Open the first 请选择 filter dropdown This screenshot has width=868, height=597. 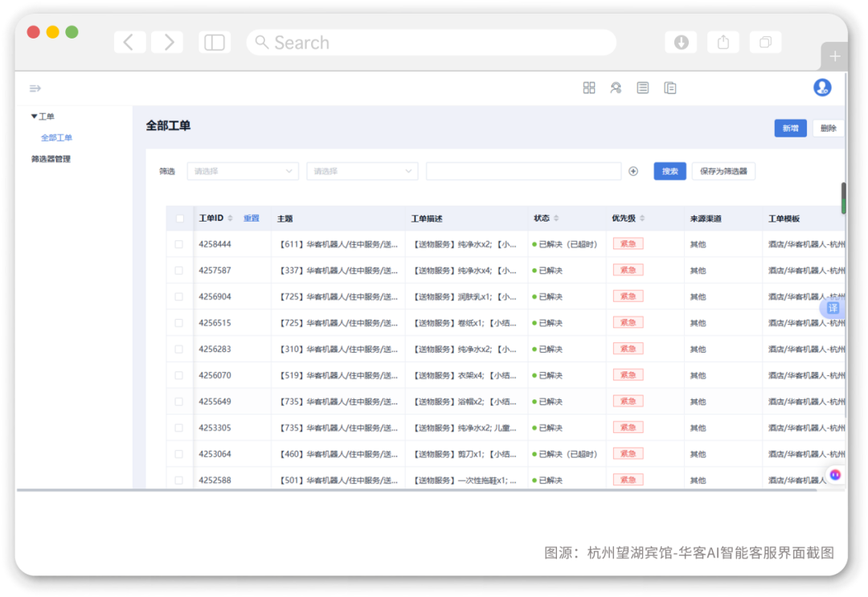243,171
